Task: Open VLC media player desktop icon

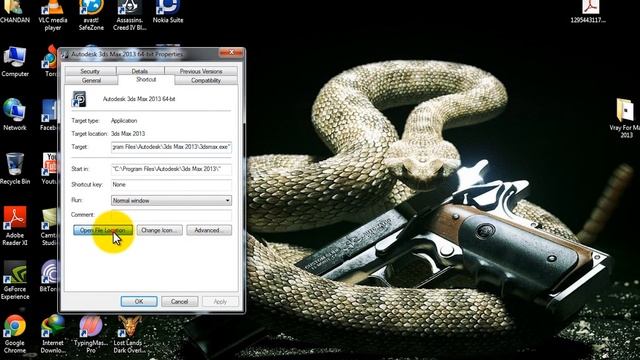Action: pyautogui.click(x=53, y=16)
